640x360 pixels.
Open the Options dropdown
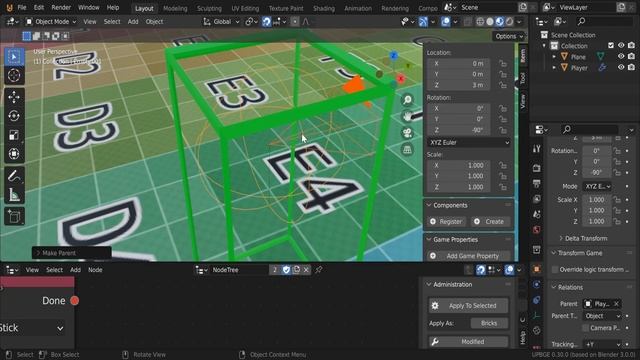pos(509,36)
